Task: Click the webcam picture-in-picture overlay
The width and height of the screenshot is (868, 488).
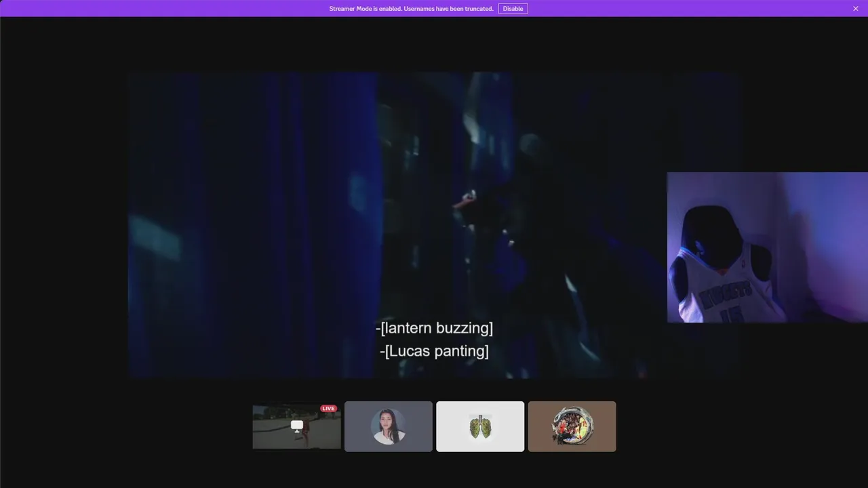Action: point(768,247)
